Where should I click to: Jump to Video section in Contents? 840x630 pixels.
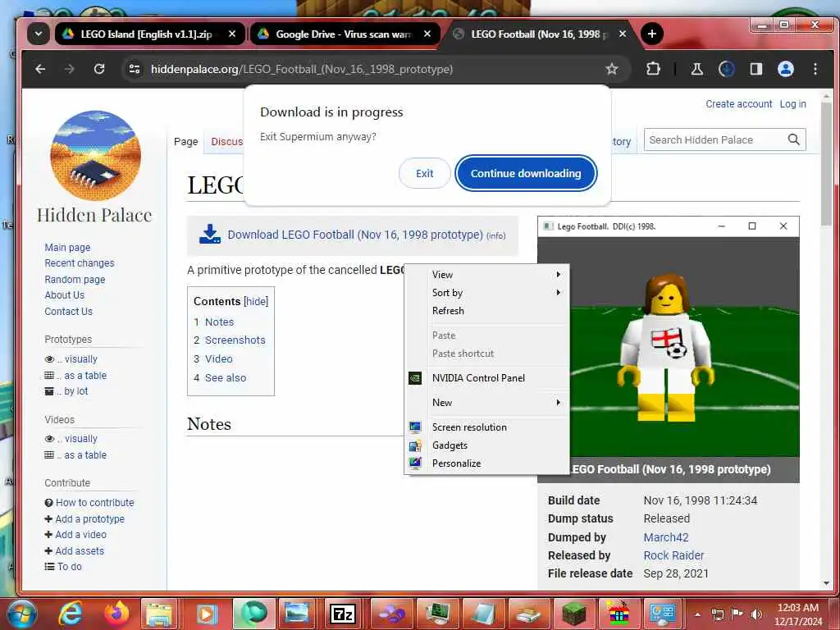tap(218, 359)
